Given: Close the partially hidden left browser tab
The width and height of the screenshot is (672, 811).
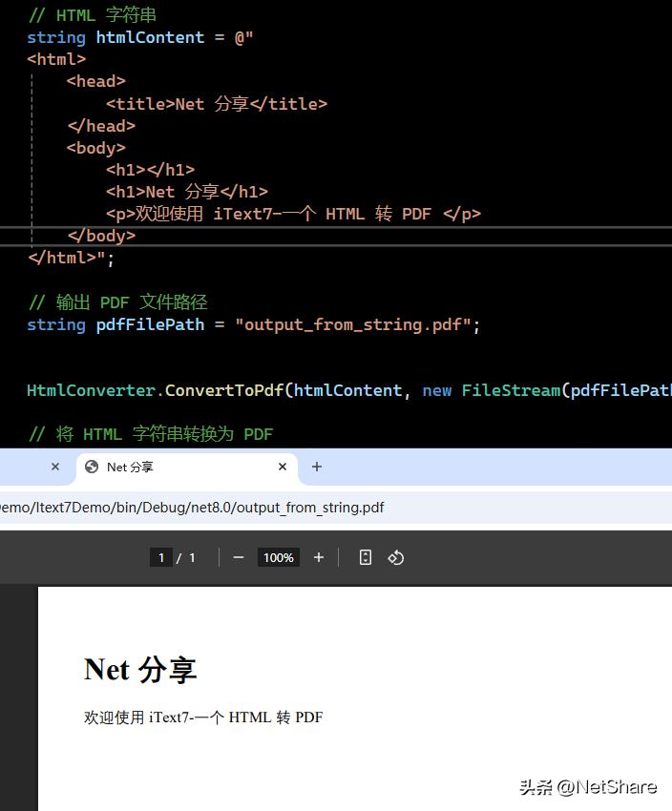Looking at the screenshot, I should pyautogui.click(x=55, y=467).
